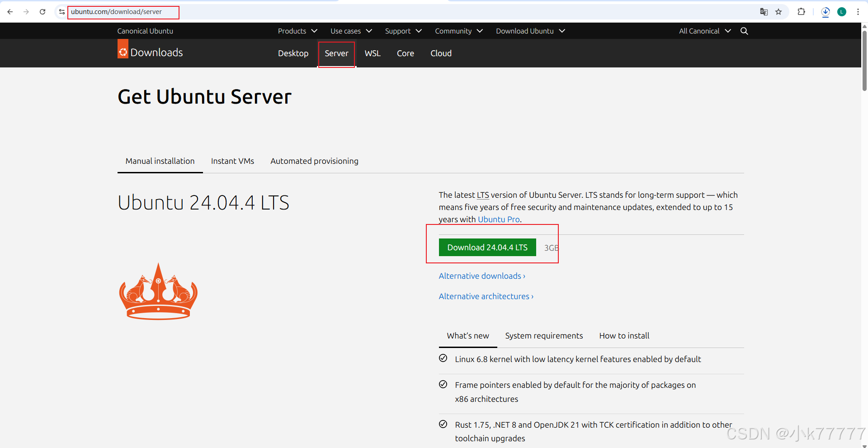
Task: Expand the Download Ubuntu menu
Action: point(530,31)
